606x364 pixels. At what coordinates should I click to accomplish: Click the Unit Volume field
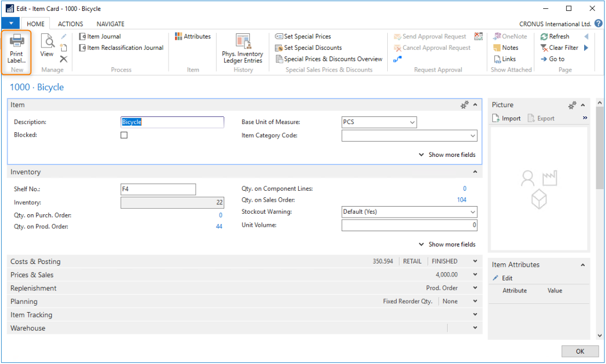point(409,225)
